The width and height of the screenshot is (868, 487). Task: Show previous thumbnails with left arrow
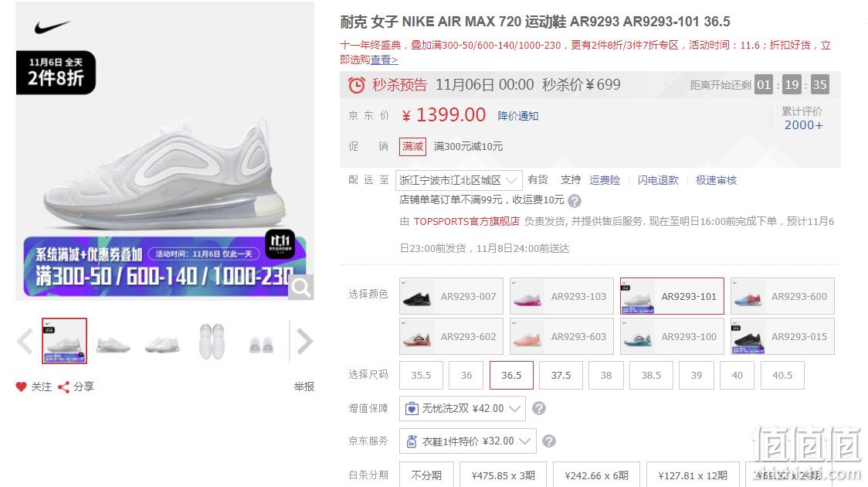25,341
